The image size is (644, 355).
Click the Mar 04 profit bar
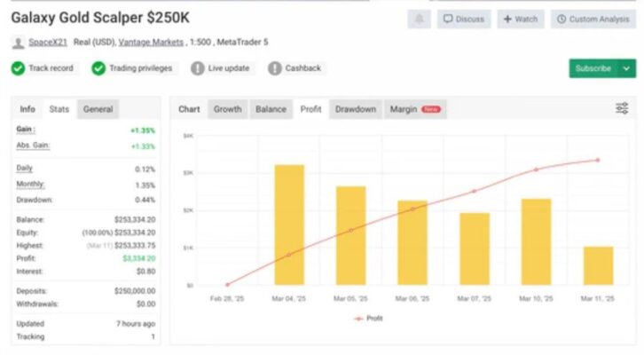pyautogui.click(x=289, y=224)
